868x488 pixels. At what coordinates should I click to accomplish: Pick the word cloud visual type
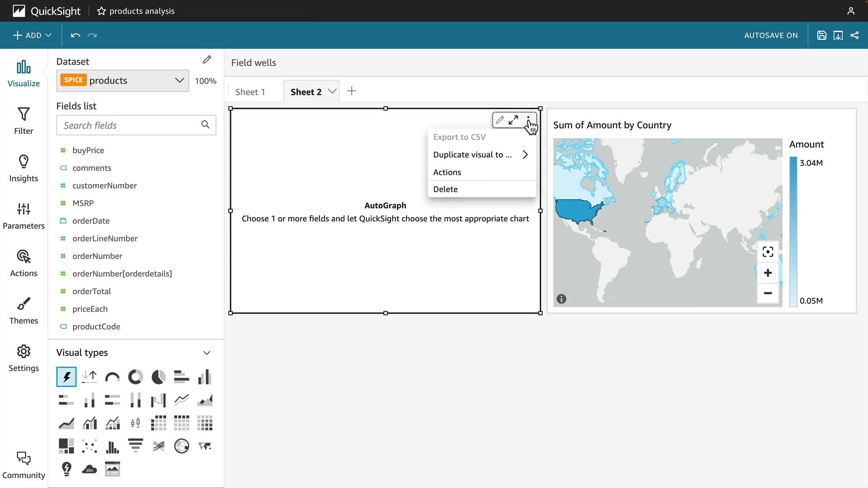pos(90,469)
